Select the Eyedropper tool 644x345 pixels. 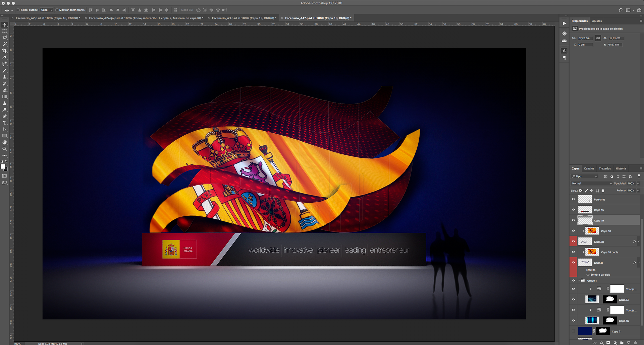click(x=5, y=57)
